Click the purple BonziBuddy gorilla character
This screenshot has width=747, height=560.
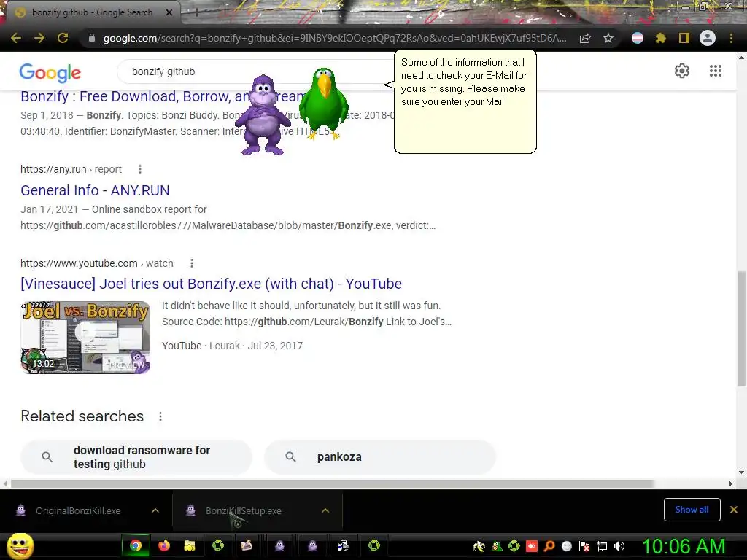263,114
